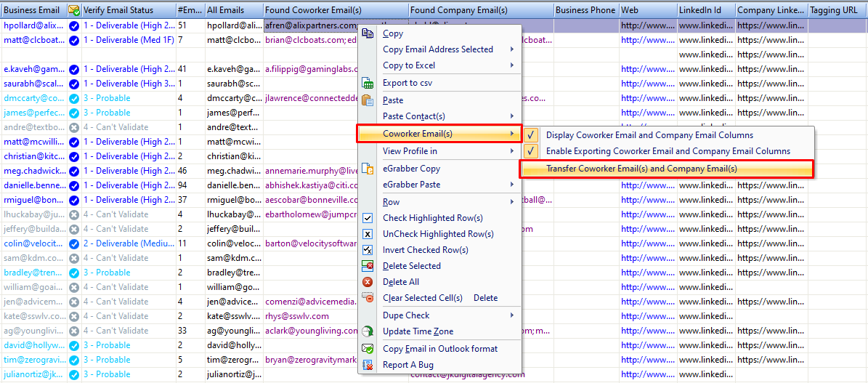Click the Found Company Email(s) column header
The height and width of the screenshot is (383, 868).
click(x=481, y=10)
